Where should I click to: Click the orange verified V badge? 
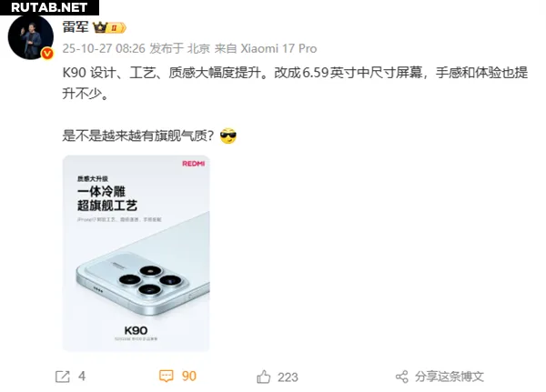[x=47, y=54]
